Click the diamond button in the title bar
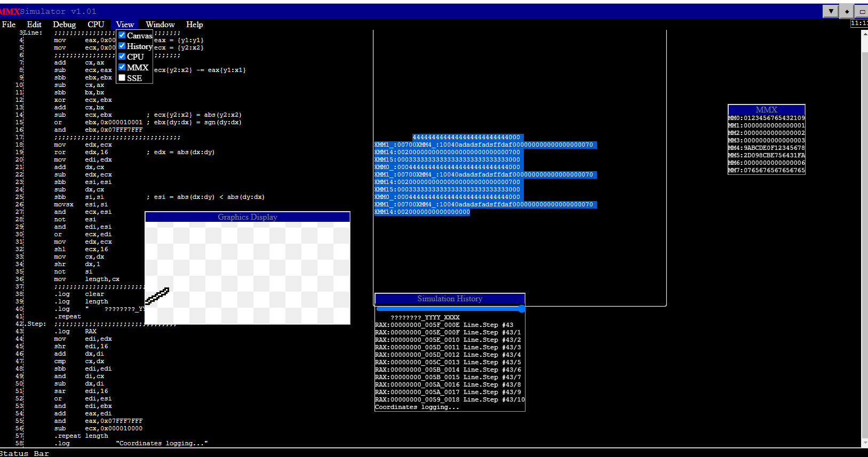The image size is (868, 457). click(x=847, y=11)
